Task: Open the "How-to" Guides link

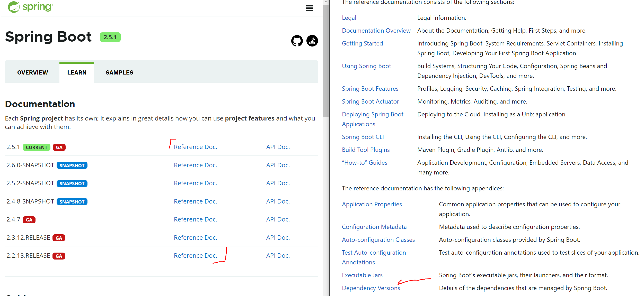Action: click(x=364, y=163)
